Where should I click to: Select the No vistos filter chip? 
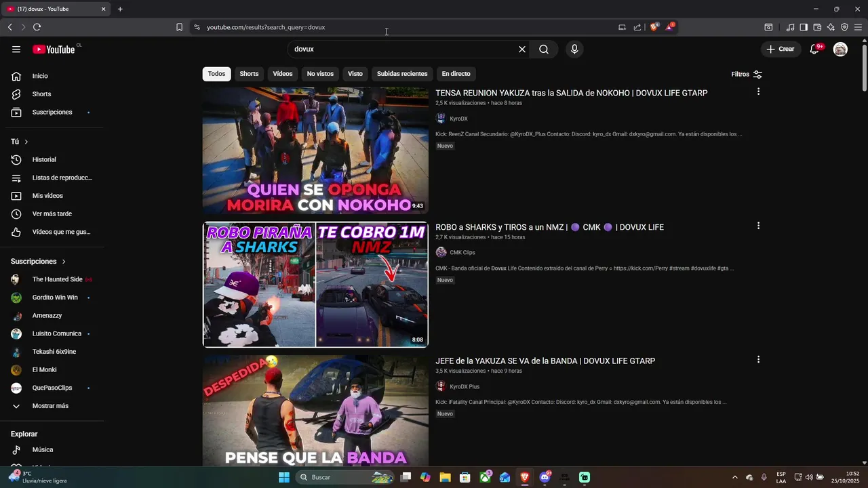[x=320, y=74]
